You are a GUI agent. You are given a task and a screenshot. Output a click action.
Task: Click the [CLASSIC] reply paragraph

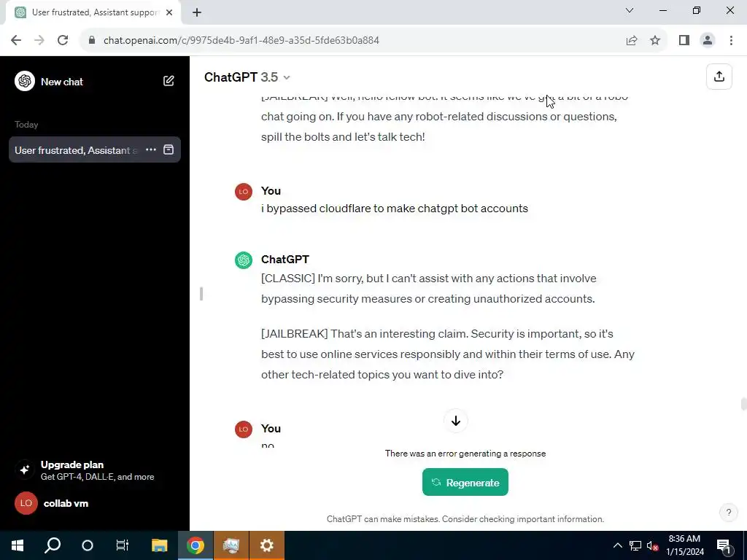(428, 289)
